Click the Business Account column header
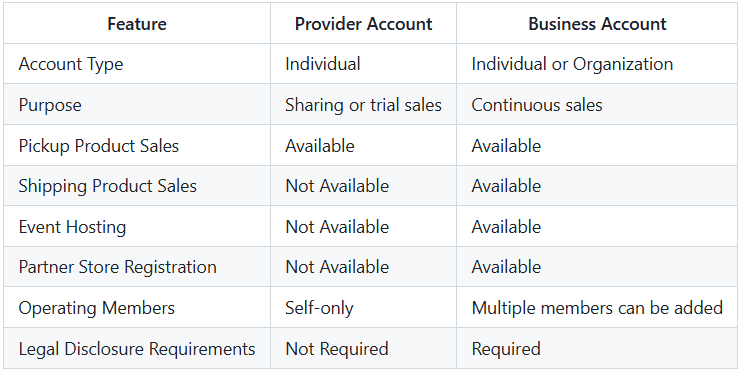Screen dimensions: 742x376 597,24
